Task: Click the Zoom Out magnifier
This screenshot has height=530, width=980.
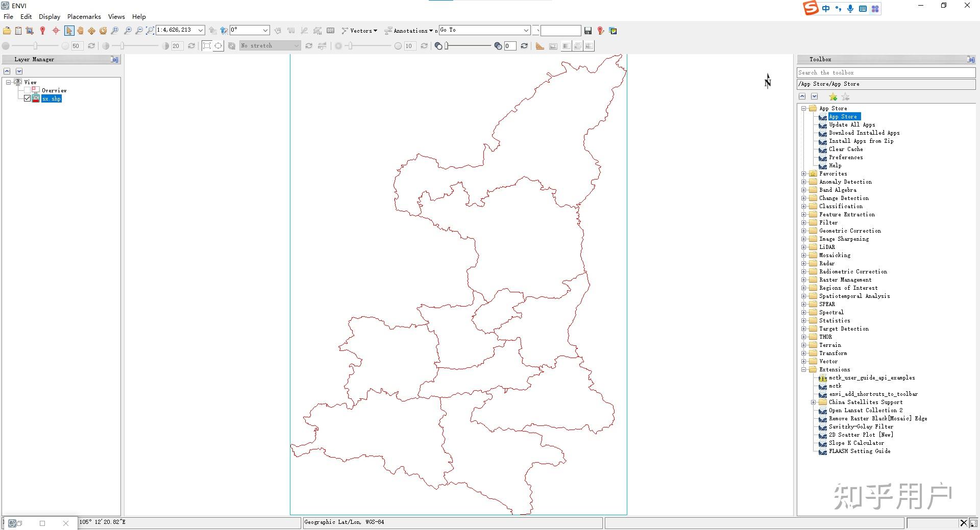Action: coord(139,31)
